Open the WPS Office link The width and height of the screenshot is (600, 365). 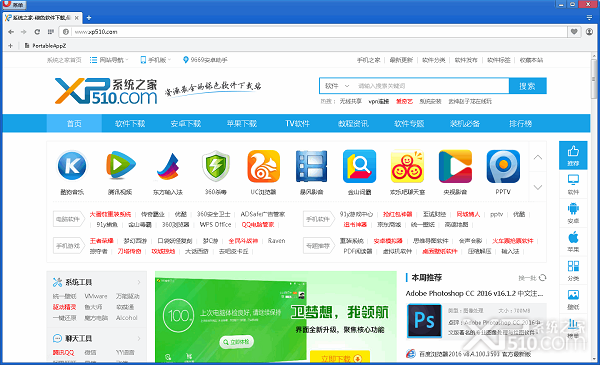coord(215,225)
